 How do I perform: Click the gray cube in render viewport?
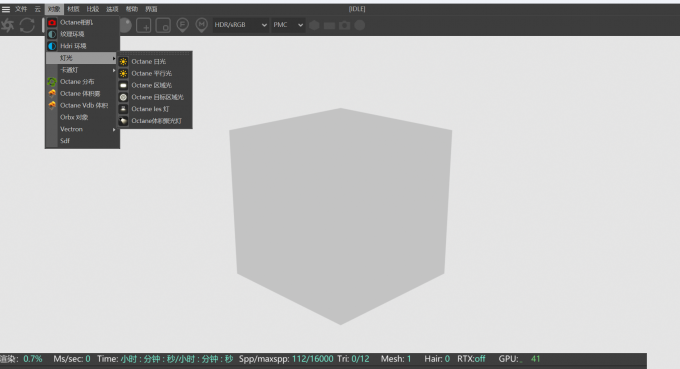click(x=340, y=216)
